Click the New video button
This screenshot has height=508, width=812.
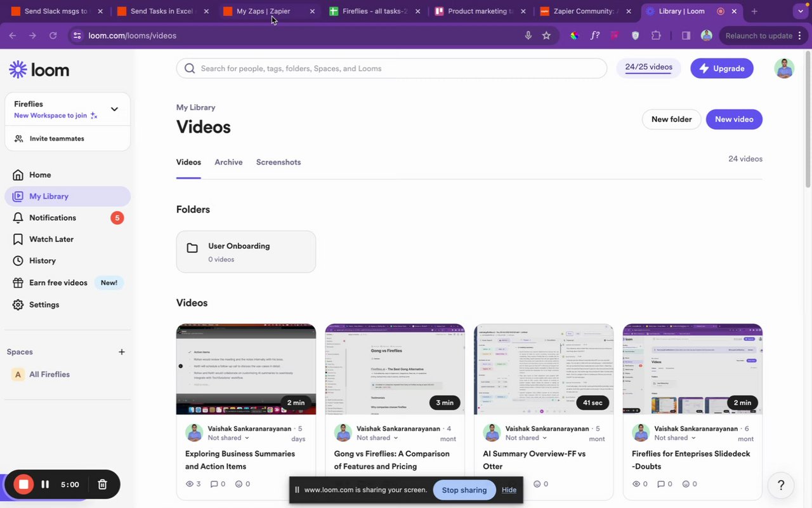[x=734, y=119]
